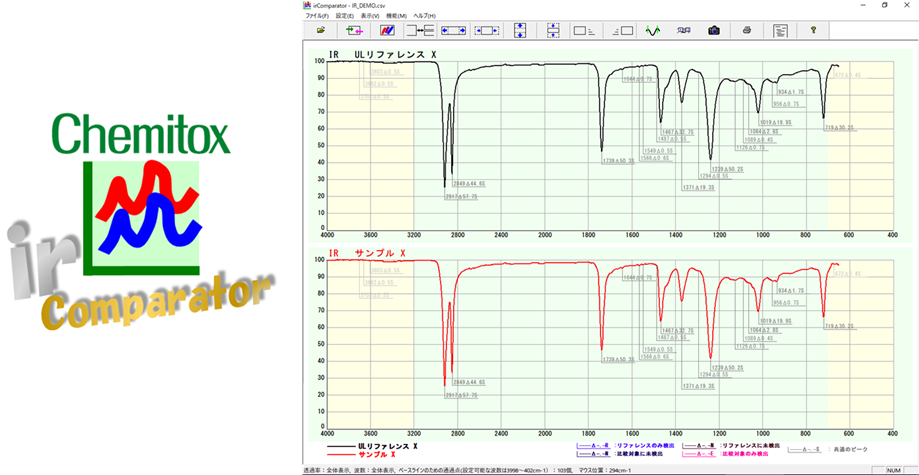Screen dimensions: 919x475
Task: Open a file with the folder icon
Action: [321, 30]
